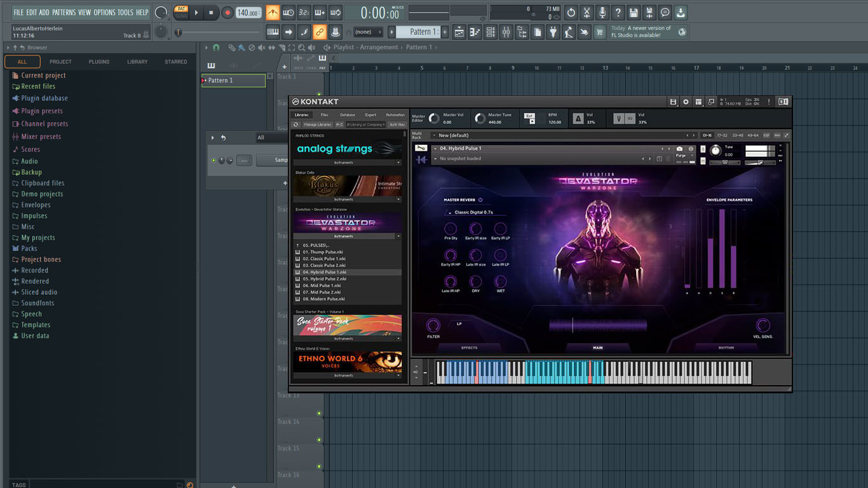Image resolution: width=868 pixels, height=488 pixels.
Task: Open Classic Digital 0.7s reverb dropdown
Action: [475, 212]
